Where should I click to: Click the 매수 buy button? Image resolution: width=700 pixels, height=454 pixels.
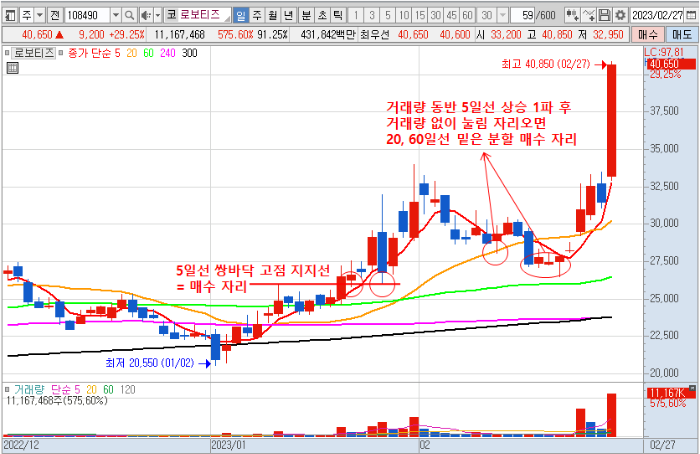[648, 35]
